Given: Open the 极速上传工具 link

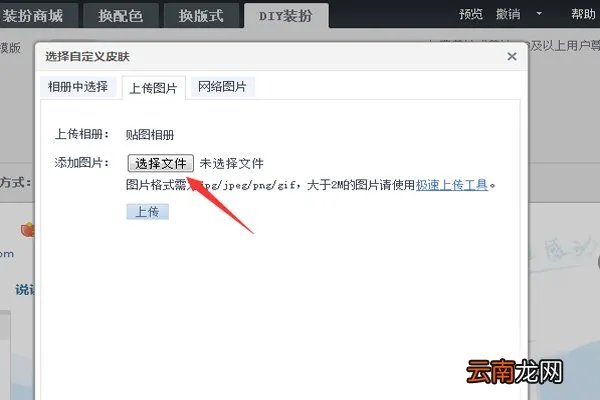Looking at the screenshot, I should (452, 185).
